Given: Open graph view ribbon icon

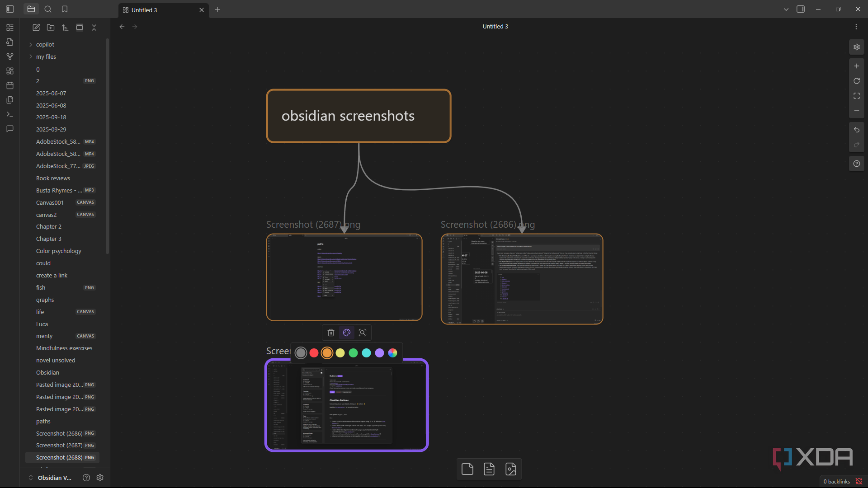Looking at the screenshot, I should (x=10, y=56).
